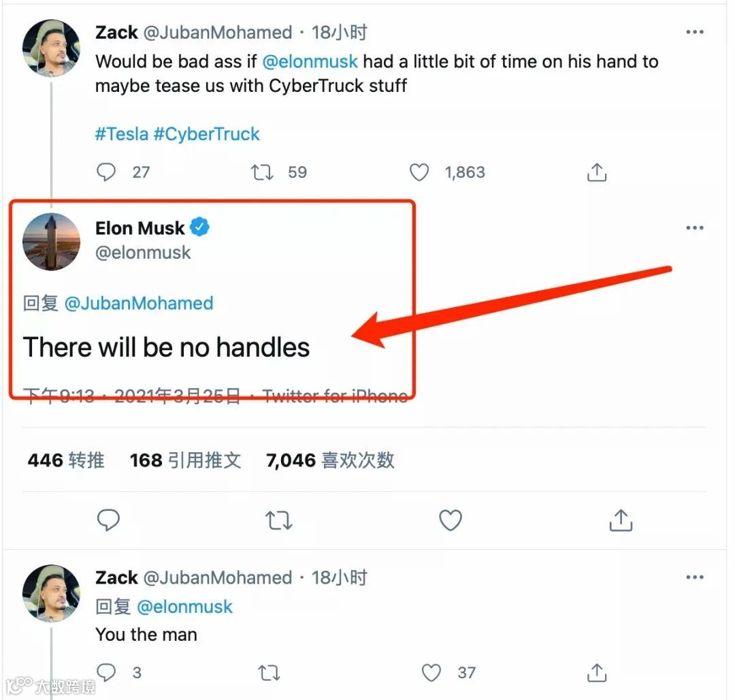
Task: Open more options on Zack's top tweet
Action: point(694,32)
